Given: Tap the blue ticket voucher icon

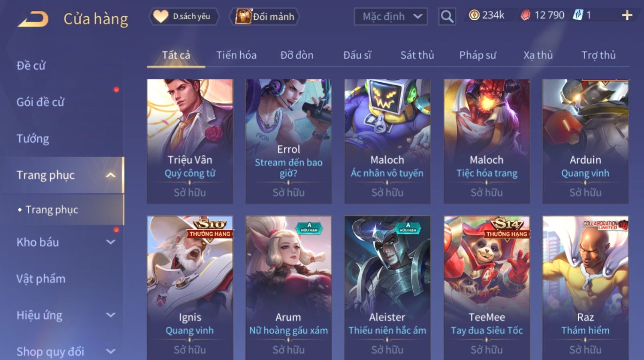Looking at the screenshot, I should coord(578,15).
